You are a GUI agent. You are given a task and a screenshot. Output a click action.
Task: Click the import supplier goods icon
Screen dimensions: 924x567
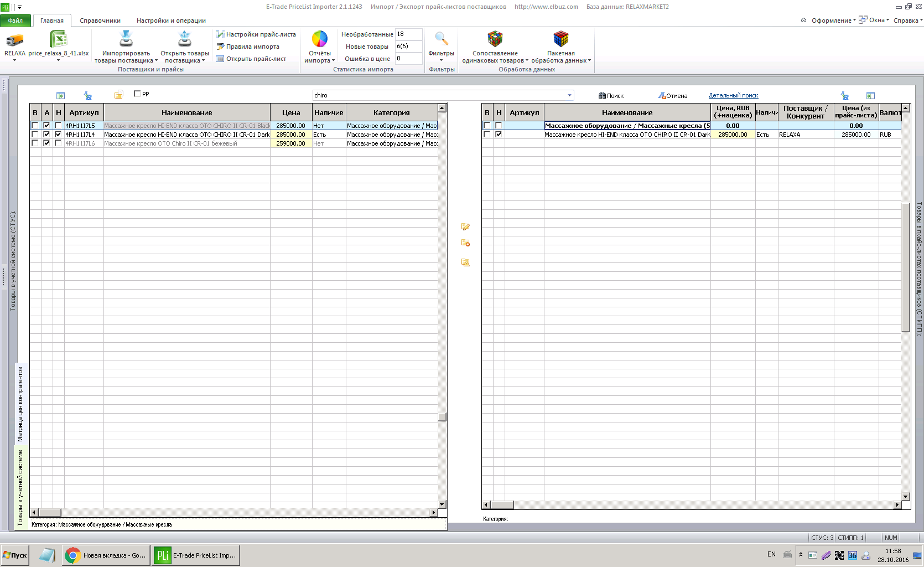coord(126,39)
